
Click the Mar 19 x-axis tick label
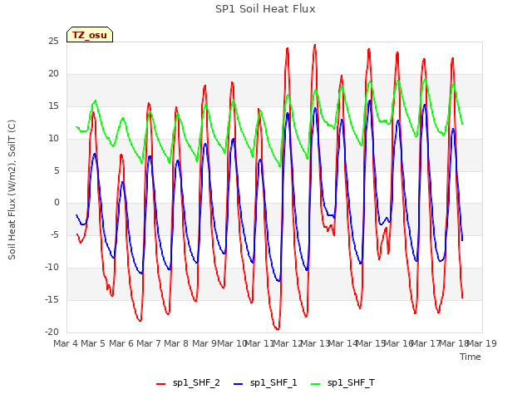(482, 343)
